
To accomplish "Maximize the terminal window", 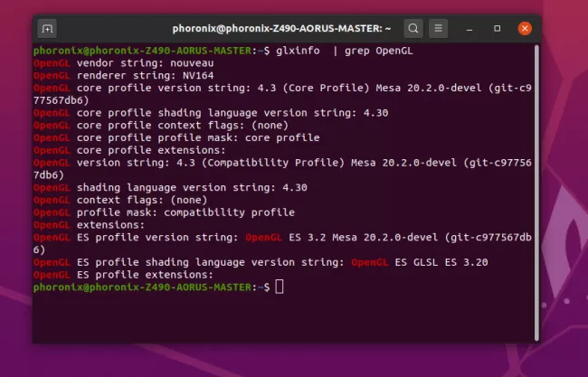I will pyautogui.click(x=498, y=29).
